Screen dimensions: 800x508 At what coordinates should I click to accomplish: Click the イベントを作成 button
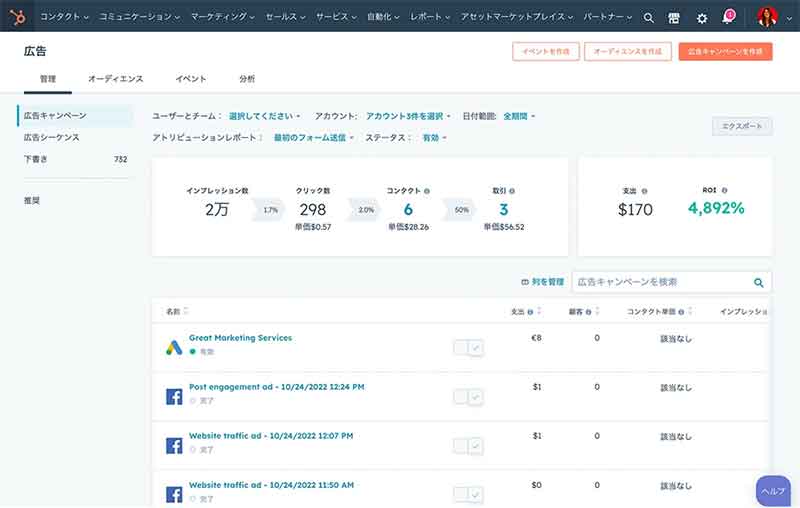click(x=546, y=52)
